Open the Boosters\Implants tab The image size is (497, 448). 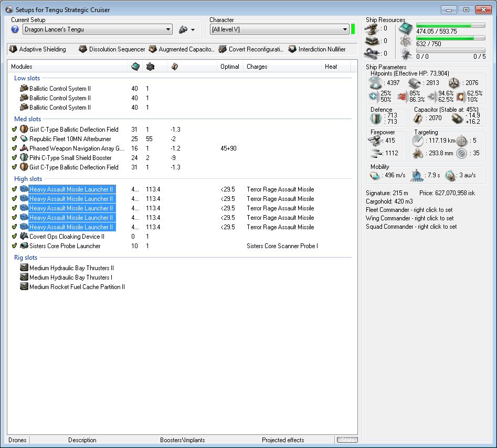pyautogui.click(x=182, y=440)
